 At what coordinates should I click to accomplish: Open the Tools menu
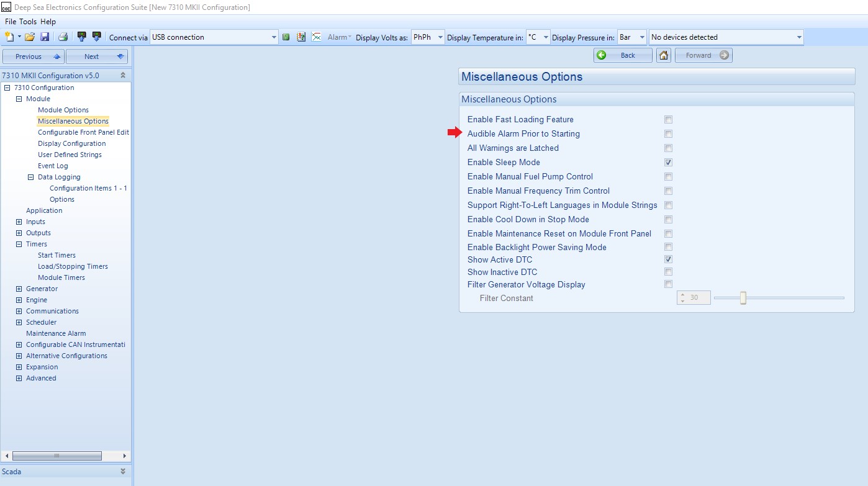click(x=28, y=22)
